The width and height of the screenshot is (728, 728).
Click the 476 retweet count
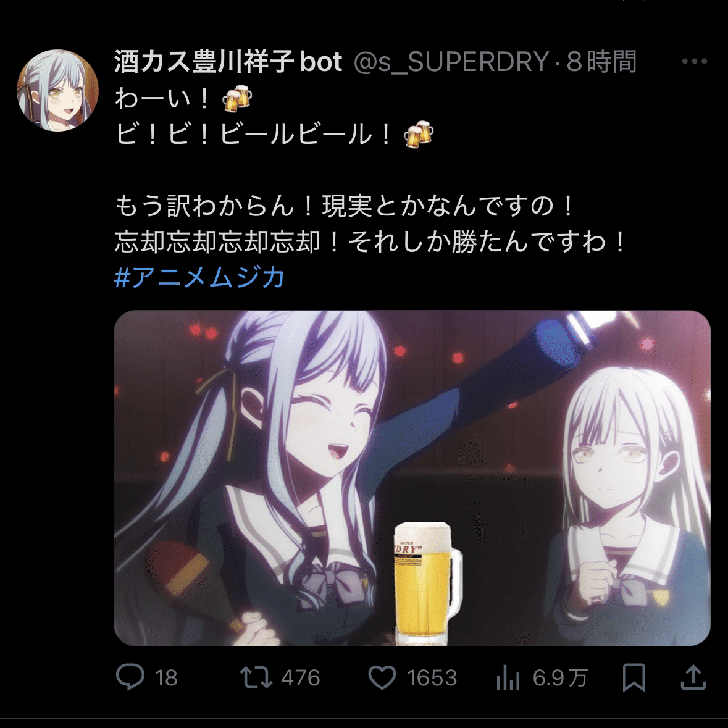coord(300,679)
